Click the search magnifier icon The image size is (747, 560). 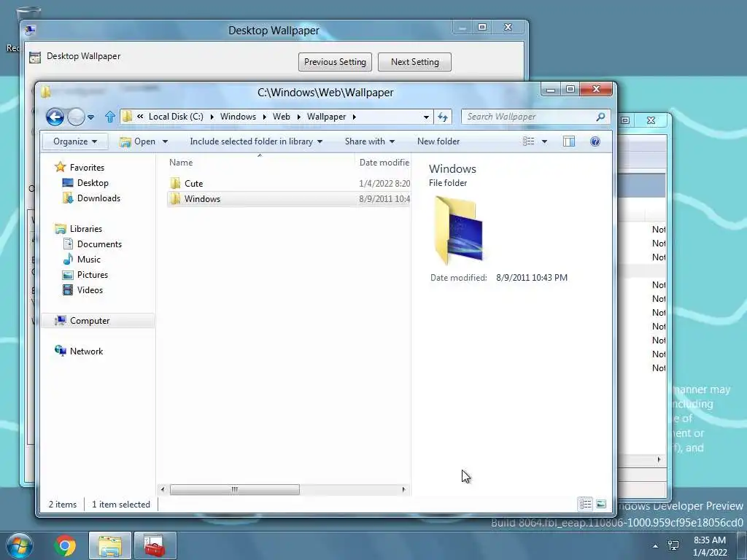(600, 117)
